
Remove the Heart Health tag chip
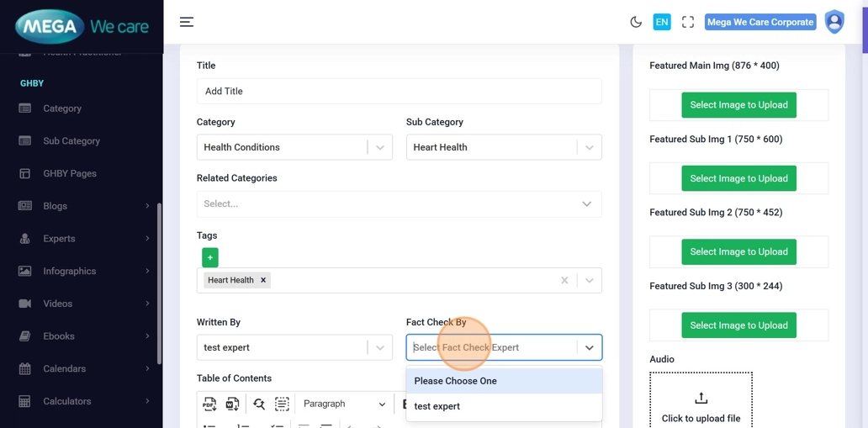coord(263,280)
